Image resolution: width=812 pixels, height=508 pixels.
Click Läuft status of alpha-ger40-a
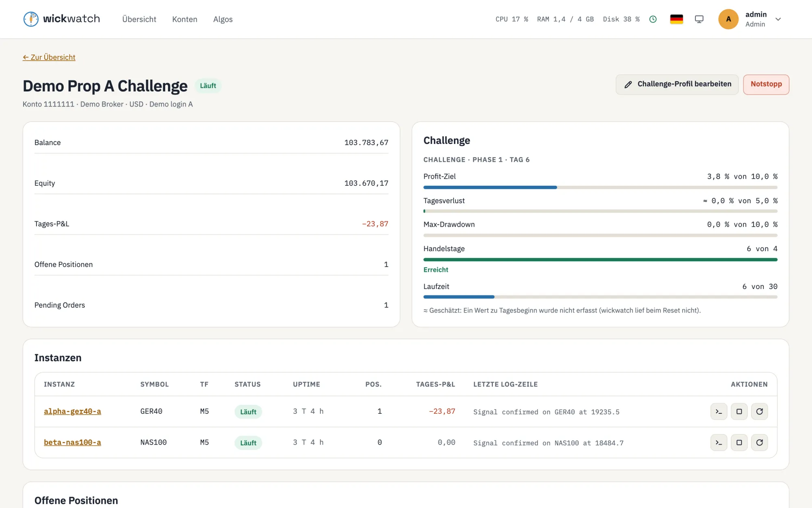coord(248,412)
